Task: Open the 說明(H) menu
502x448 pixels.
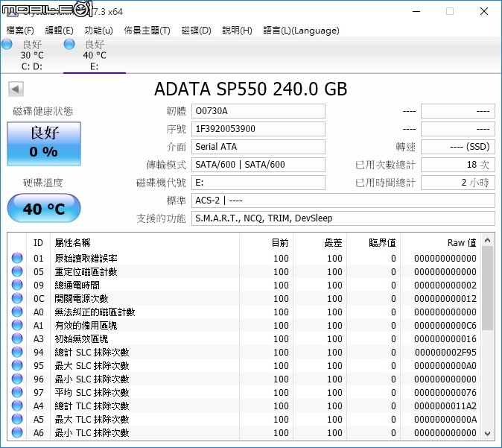Action: pyautogui.click(x=238, y=31)
